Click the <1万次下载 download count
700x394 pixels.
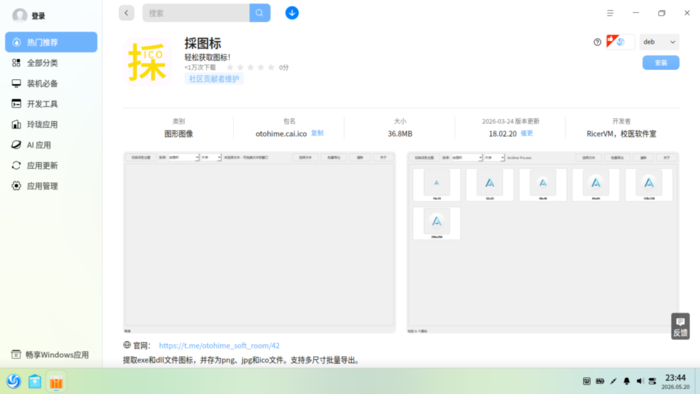click(x=200, y=67)
